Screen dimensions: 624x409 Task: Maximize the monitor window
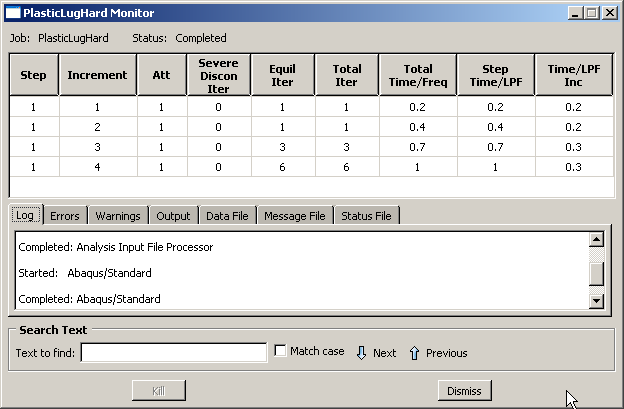click(593, 13)
